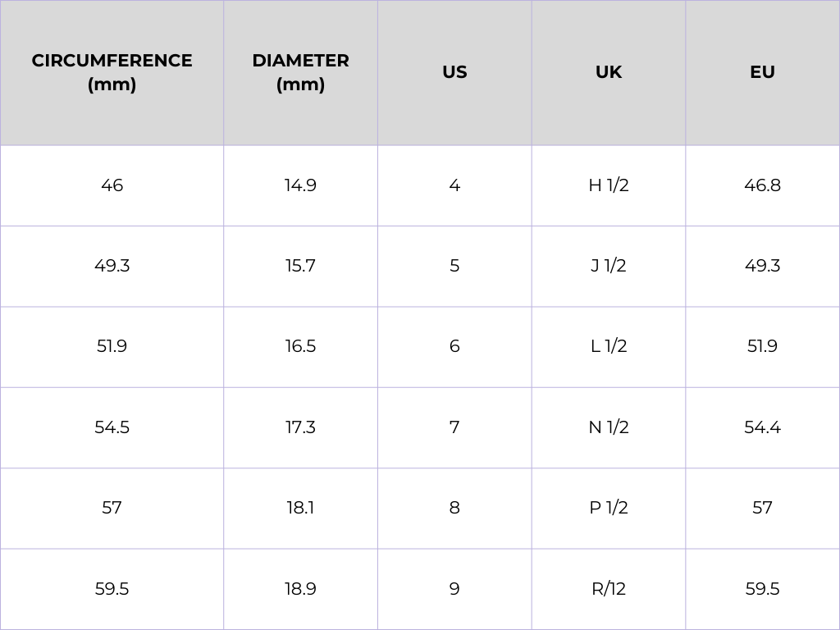The height and width of the screenshot is (630, 840).
Task: Click the UK size H 1/2 cell
Action: click(x=609, y=185)
